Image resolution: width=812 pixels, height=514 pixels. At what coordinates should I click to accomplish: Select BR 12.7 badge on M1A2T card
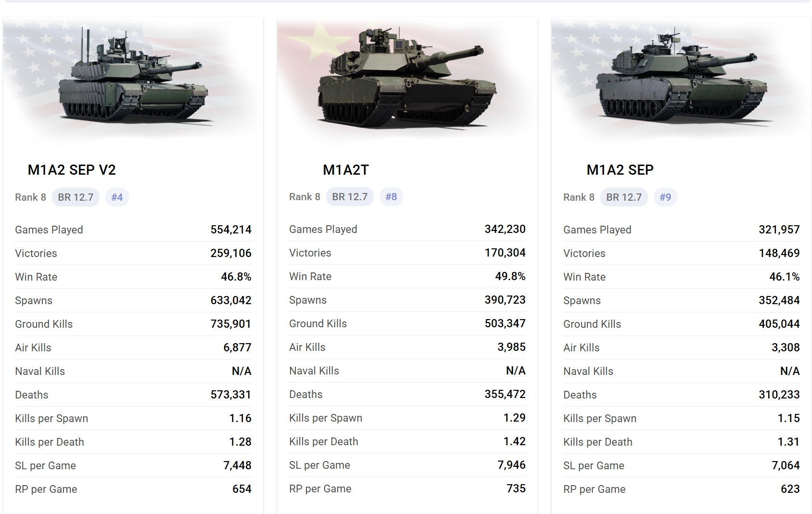pos(350,197)
